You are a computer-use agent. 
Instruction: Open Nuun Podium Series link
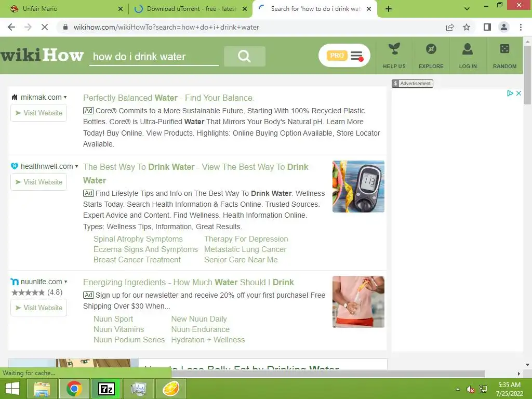point(129,340)
